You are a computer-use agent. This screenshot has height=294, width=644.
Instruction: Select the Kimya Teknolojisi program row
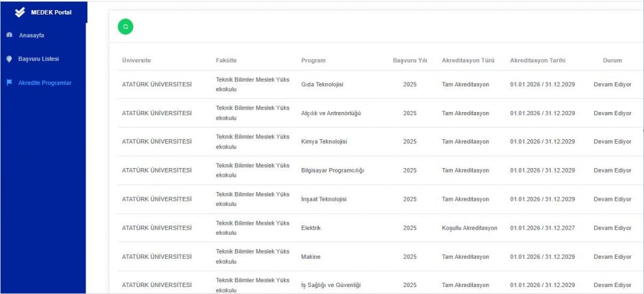click(x=324, y=142)
